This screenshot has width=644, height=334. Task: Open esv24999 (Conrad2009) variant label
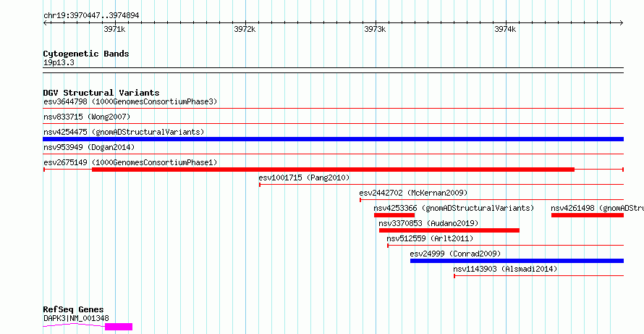(x=455, y=254)
